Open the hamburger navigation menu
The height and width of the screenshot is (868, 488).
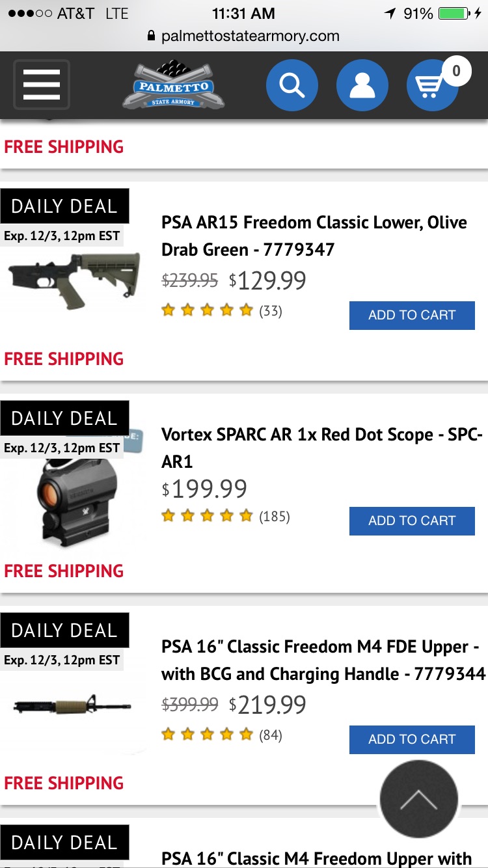pos(41,85)
